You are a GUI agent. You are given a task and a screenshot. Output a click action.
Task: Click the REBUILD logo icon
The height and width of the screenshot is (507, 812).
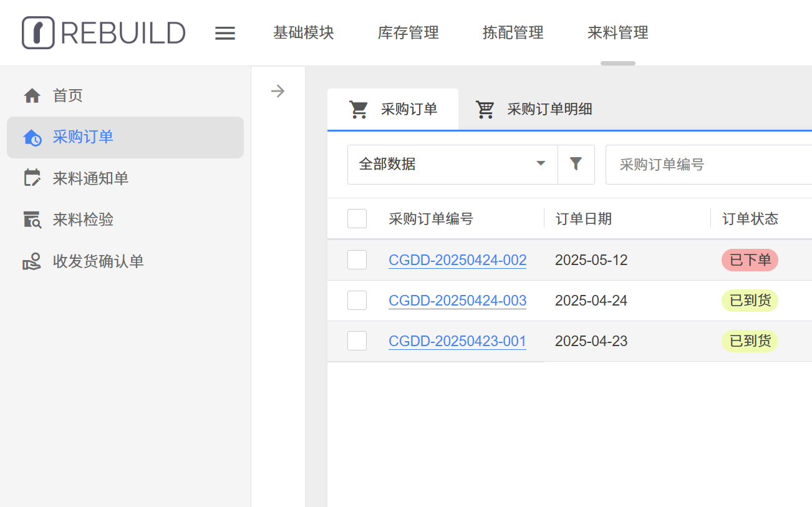pos(38,32)
